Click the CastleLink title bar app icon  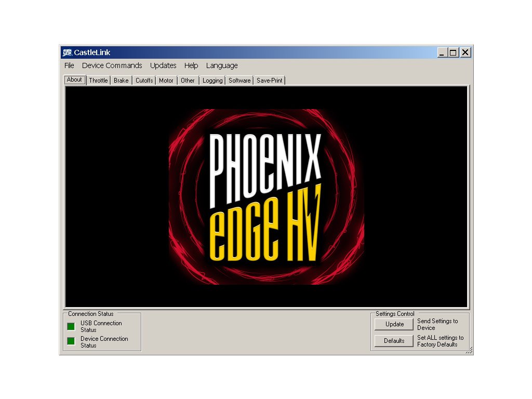pos(67,52)
